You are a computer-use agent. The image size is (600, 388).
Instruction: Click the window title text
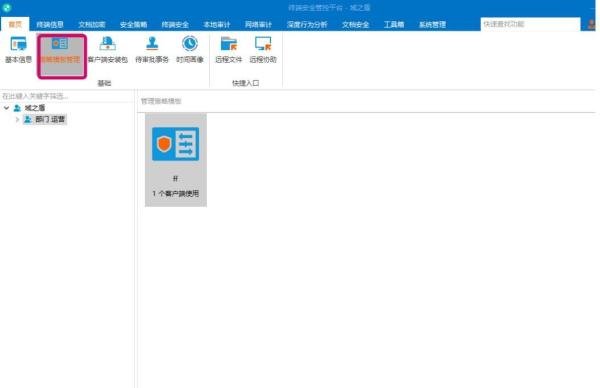329,8
